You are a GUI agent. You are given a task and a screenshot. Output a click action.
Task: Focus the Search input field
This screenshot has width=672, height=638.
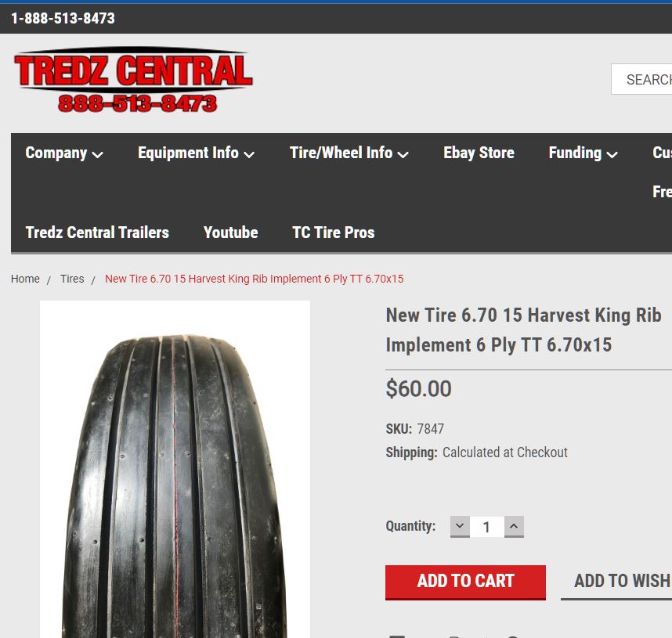coord(641,79)
